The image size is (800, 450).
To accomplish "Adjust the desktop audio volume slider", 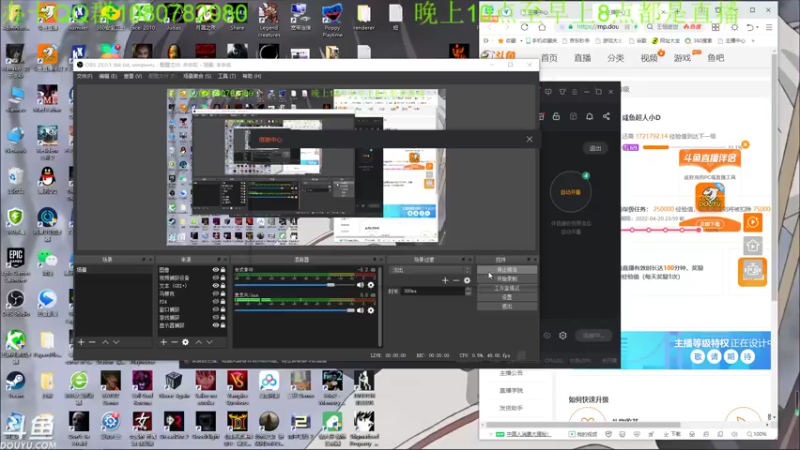I will click(x=294, y=285).
